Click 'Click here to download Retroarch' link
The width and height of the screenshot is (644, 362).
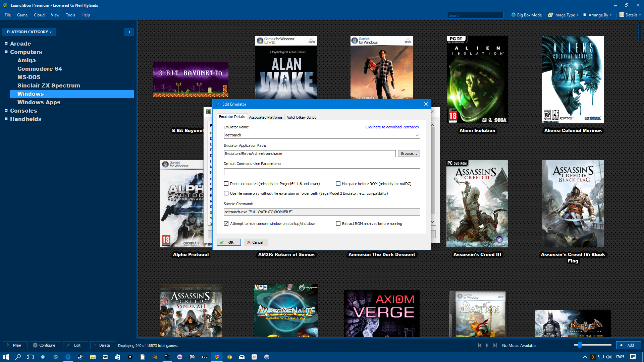coord(392,127)
